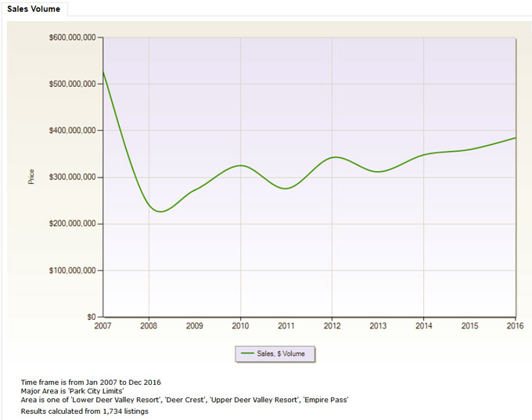532x420 pixels.
Task: Click the Sales, $ Volume legend box
Action: pyautogui.click(x=275, y=354)
